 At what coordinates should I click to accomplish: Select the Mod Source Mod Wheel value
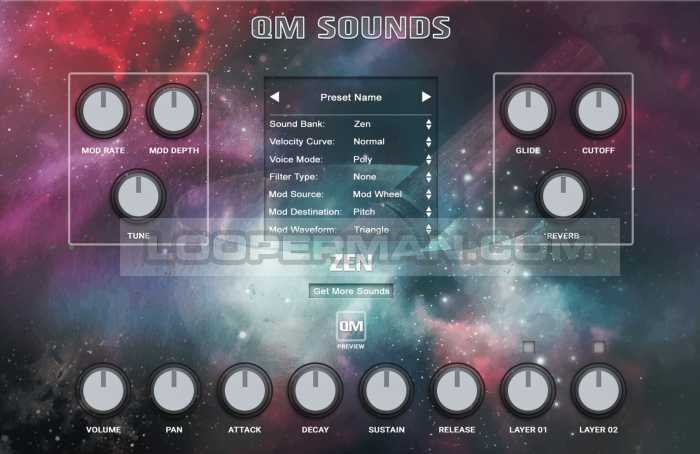pyautogui.click(x=377, y=194)
